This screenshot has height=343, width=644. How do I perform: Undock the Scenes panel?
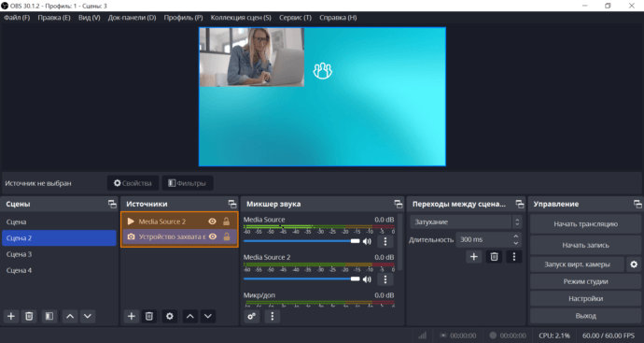coord(112,204)
